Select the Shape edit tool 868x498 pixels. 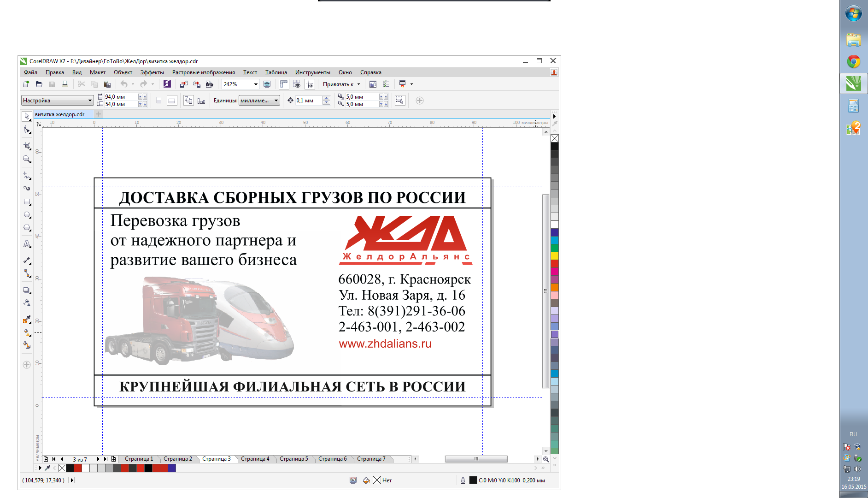(27, 130)
